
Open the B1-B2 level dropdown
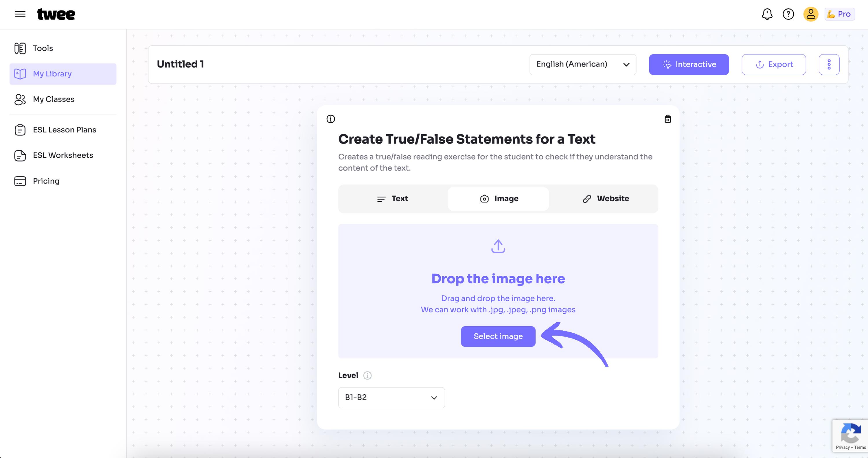391,398
